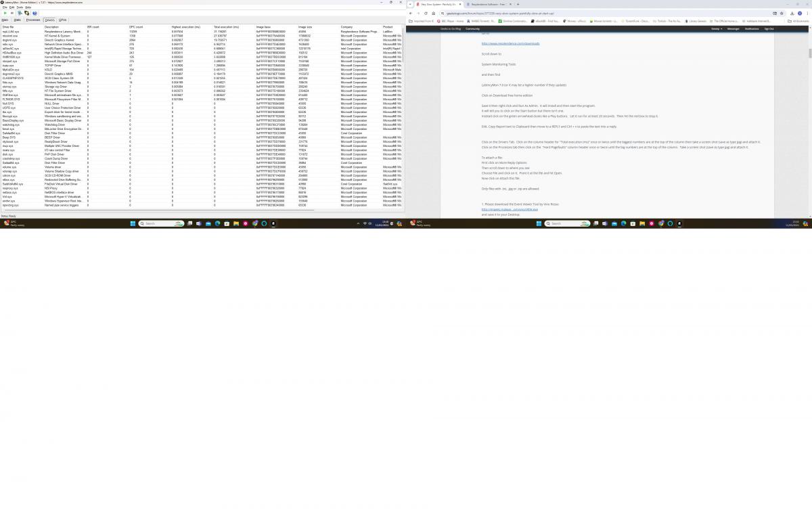Open the Edit menu in LatencyMon
Image resolution: width=812 pixels, height=513 pixels.
point(12,7)
